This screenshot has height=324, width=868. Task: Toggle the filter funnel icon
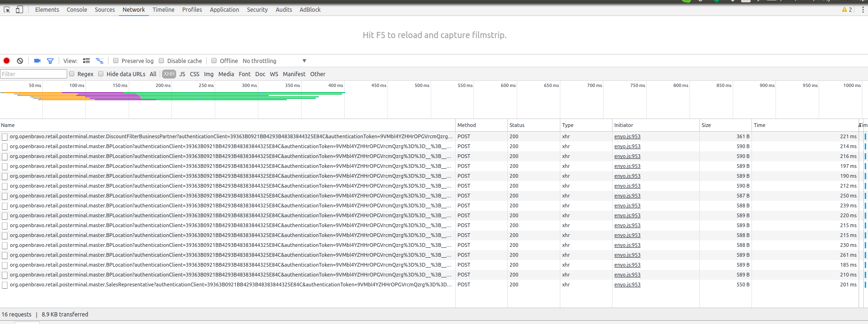click(50, 61)
